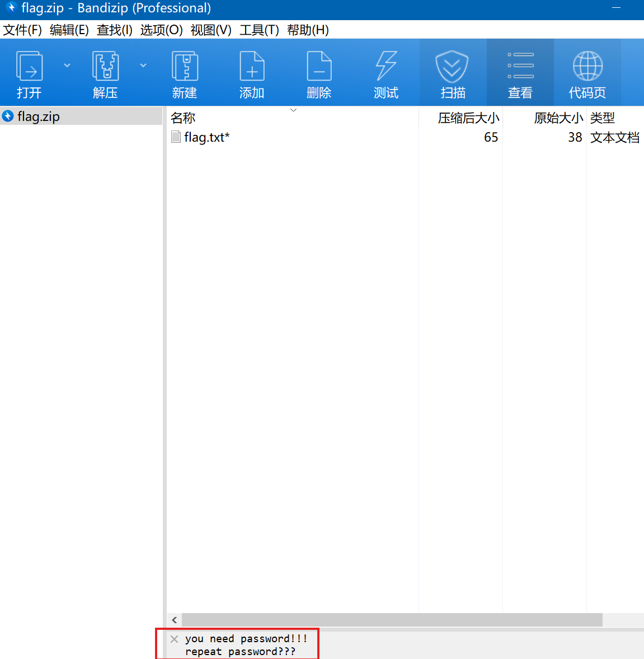Open the 选项(O) menu
Screen dimensions: 644x659
[x=161, y=30]
